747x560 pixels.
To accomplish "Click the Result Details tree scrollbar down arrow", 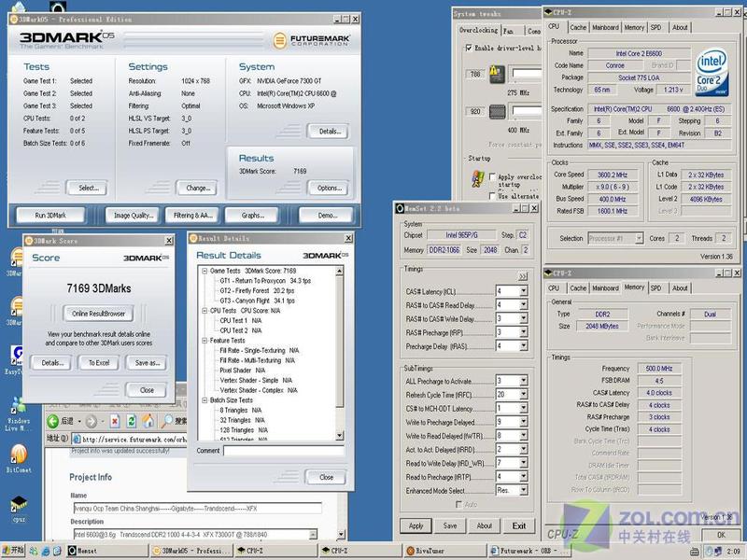I will [x=339, y=436].
